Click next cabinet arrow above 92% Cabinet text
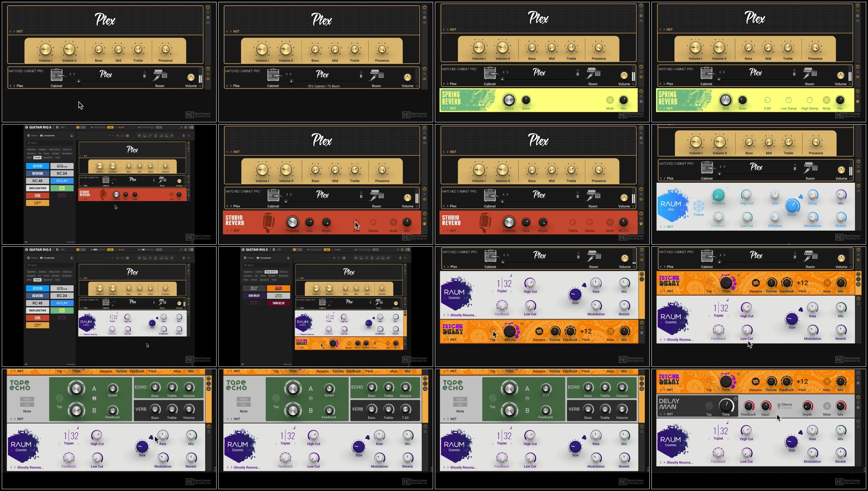Screen dimensions: 868x491 (x=291, y=74)
